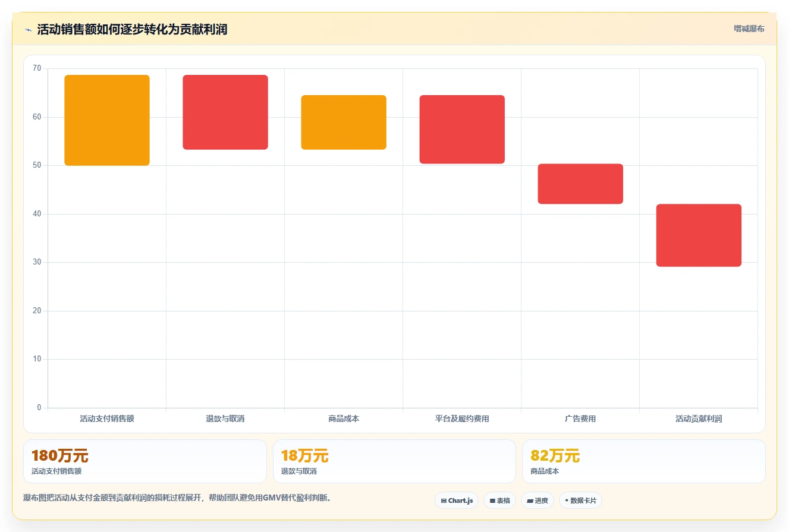Click x-axis label 活动支付销售额
The width and height of the screenshot is (789, 532).
107,418
